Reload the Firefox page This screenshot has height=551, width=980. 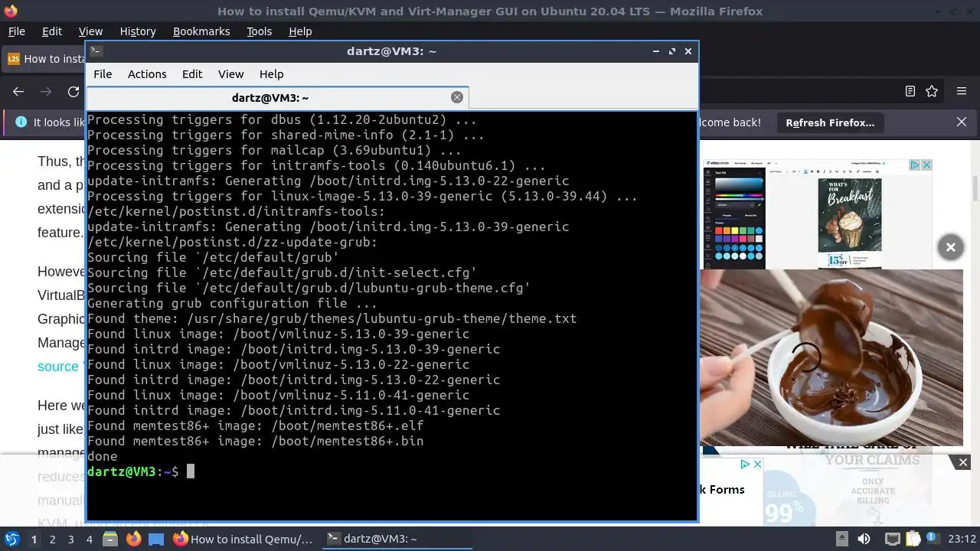coord(73,91)
